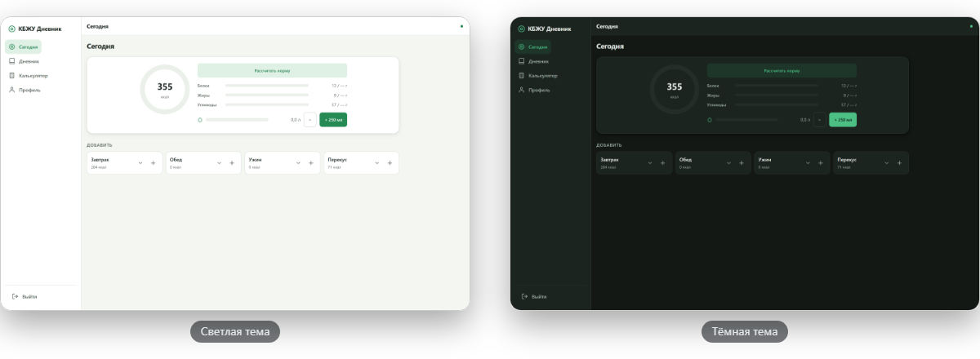Expand the Ужин card chevron, light theme
980x359 pixels.
(298, 162)
